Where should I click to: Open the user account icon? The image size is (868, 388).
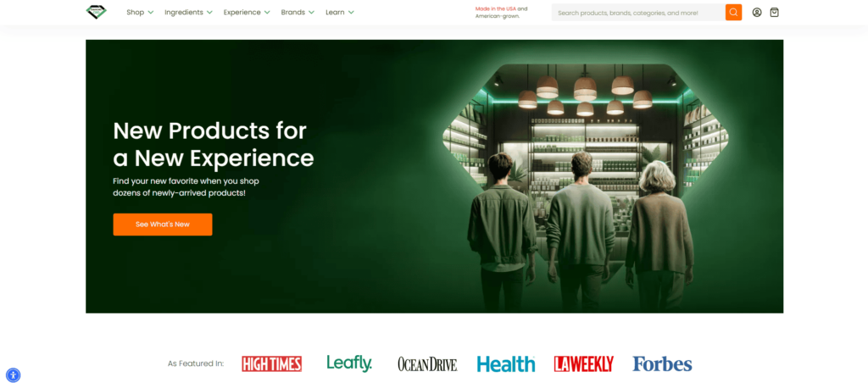(757, 12)
